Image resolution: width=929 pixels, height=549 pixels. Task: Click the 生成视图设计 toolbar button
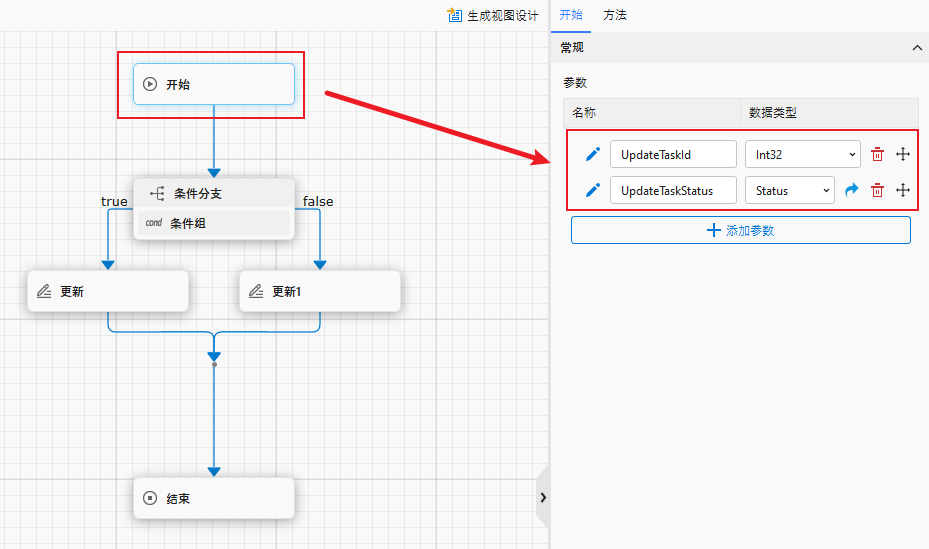pyautogui.click(x=493, y=16)
